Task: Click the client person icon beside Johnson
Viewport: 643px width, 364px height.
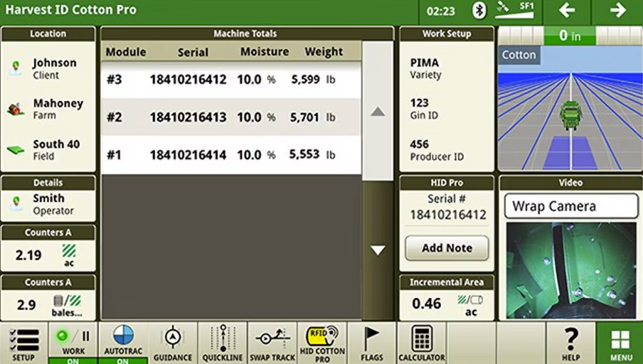Action: [16, 68]
